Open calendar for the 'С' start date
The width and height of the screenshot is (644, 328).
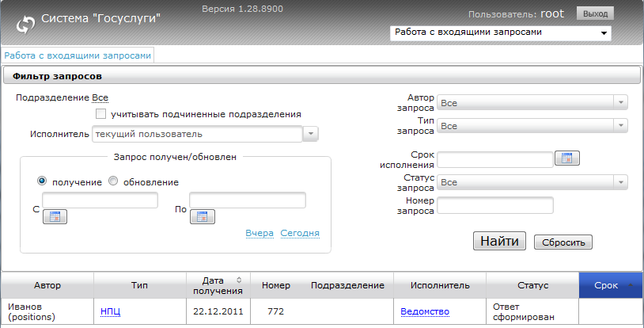(55, 217)
